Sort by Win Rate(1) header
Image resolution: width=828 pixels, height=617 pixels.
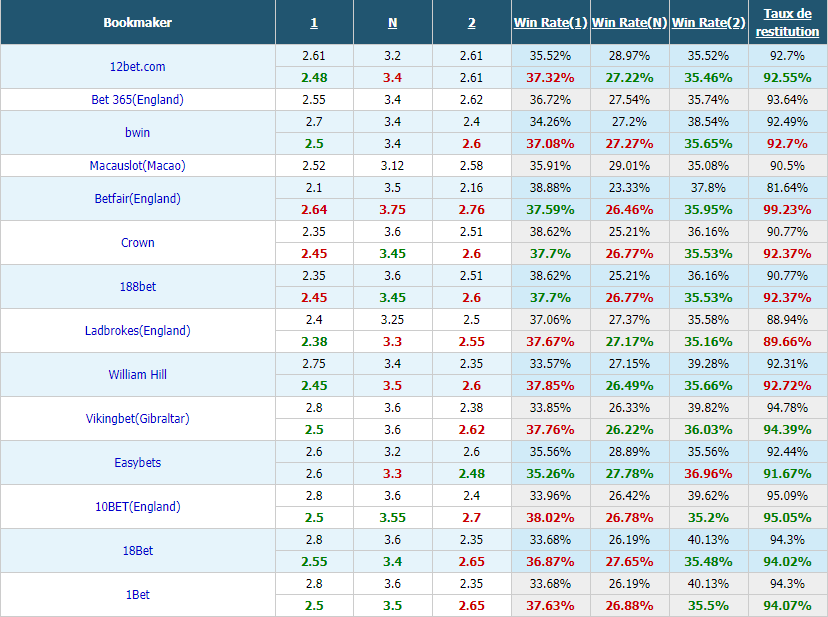point(550,23)
